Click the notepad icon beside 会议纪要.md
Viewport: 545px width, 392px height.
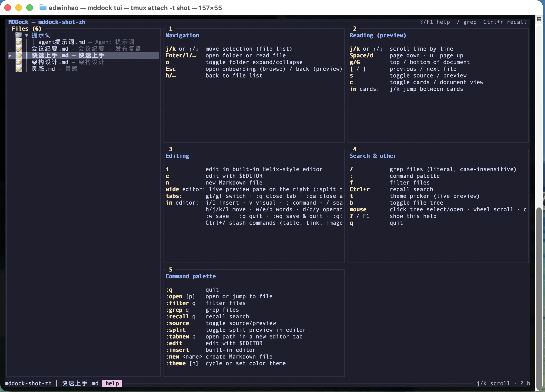[x=19, y=49]
